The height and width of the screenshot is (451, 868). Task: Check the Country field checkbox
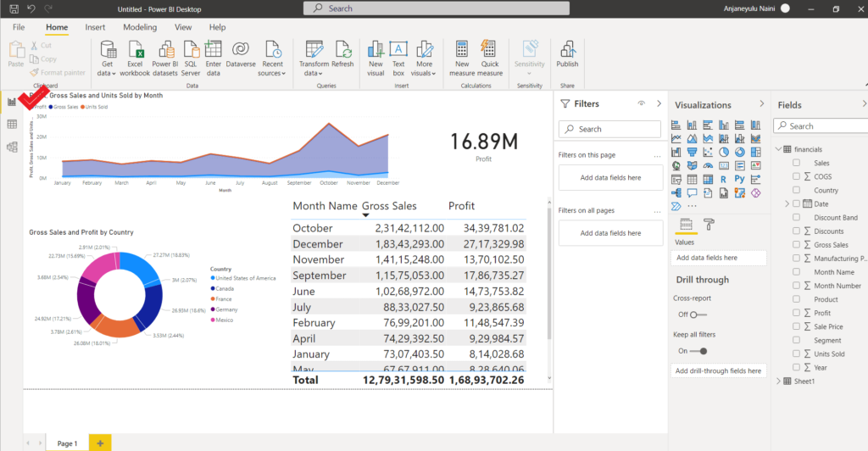[x=796, y=190]
